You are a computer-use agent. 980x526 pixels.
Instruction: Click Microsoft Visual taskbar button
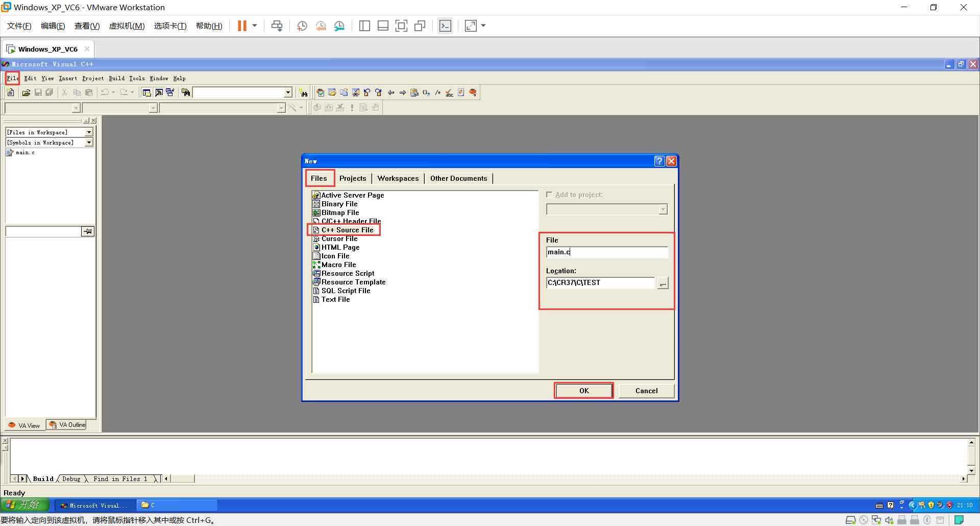95,505
